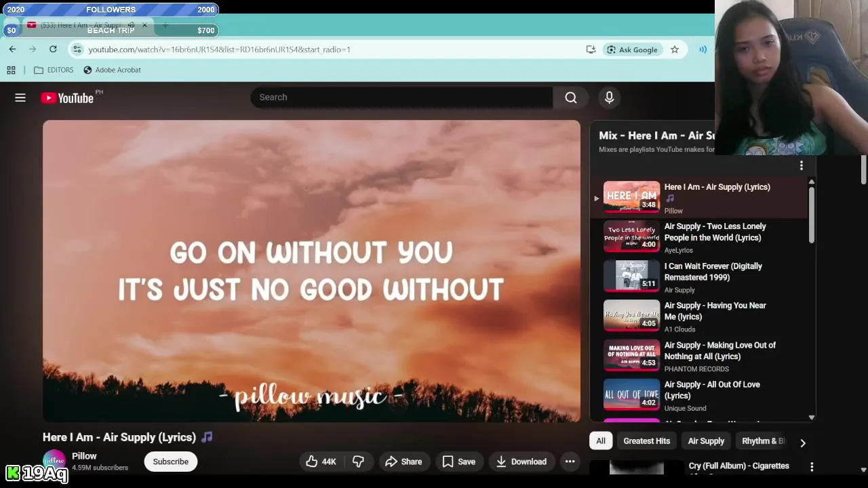Ask Google about this page
This screenshot has width=868, height=488.
633,49
